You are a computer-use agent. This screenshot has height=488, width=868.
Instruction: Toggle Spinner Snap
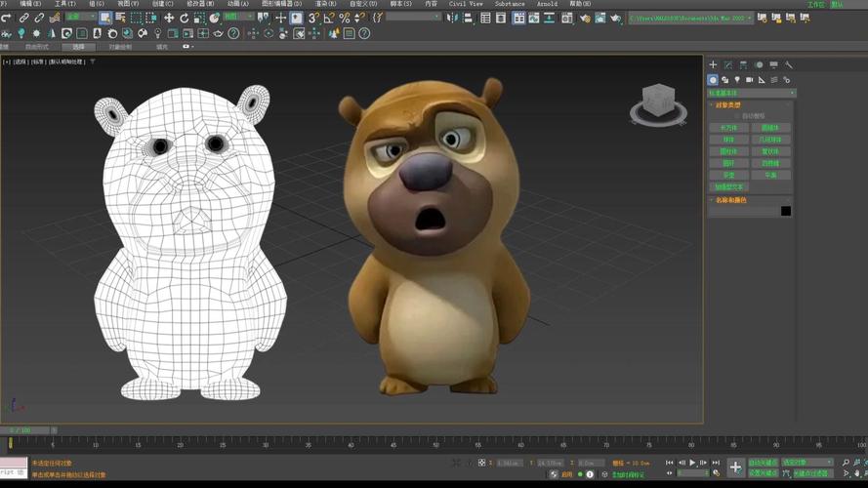point(360,19)
